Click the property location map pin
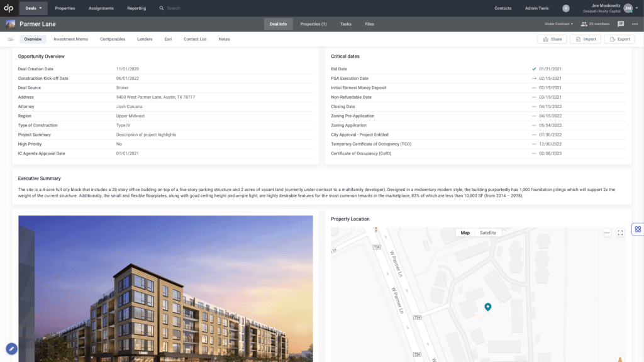The width and height of the screenshot is (644, 362). click(x=488, y=307)
